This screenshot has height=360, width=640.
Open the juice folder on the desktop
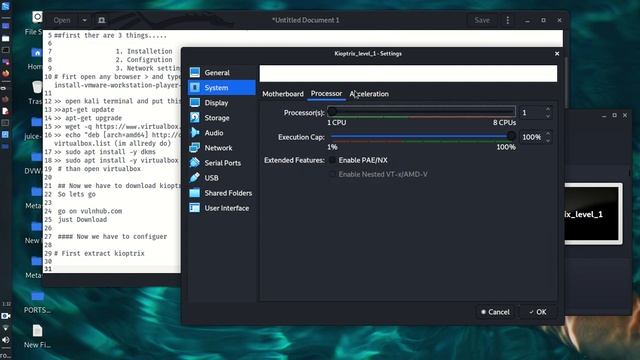click(36, 122)
